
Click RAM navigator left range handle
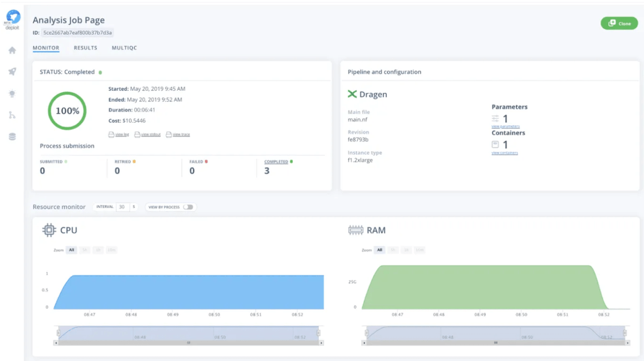(367, 333)
